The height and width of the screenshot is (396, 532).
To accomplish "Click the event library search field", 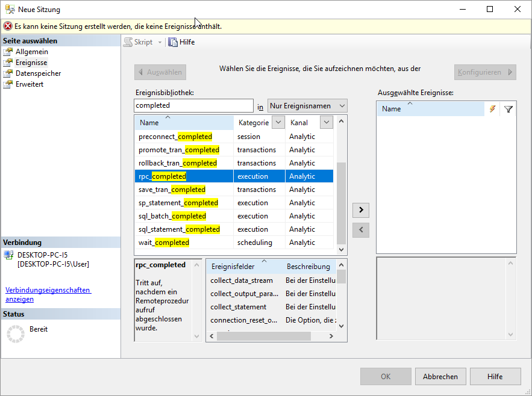I will coord(193,105).
